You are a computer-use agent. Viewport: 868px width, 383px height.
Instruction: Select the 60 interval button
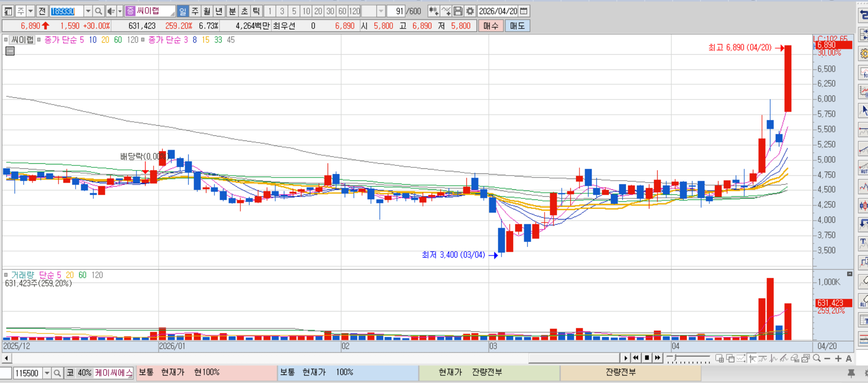point(342,11)
